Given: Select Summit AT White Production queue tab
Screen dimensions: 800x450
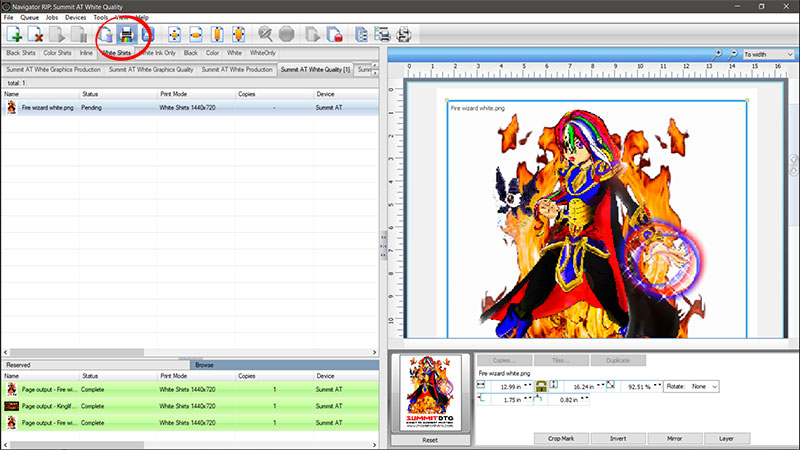Looking at the screenshot, I should (x=237, y=69).
